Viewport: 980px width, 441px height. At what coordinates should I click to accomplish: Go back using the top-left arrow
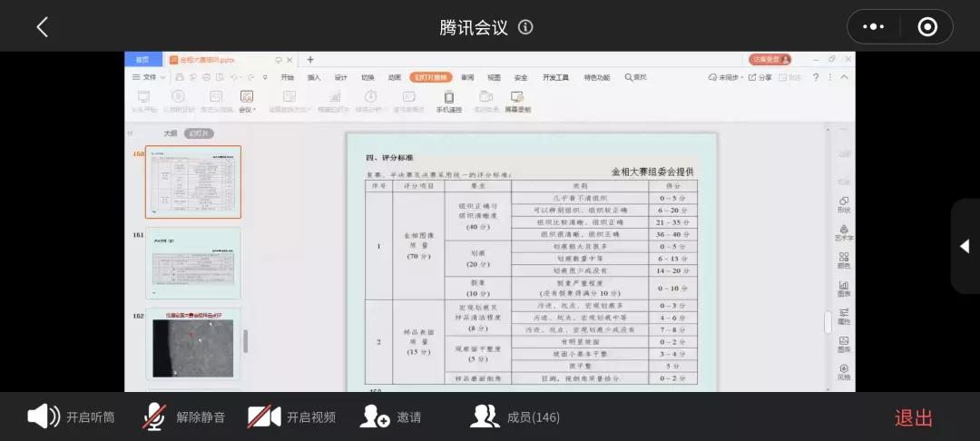click(x=42, y=27)
